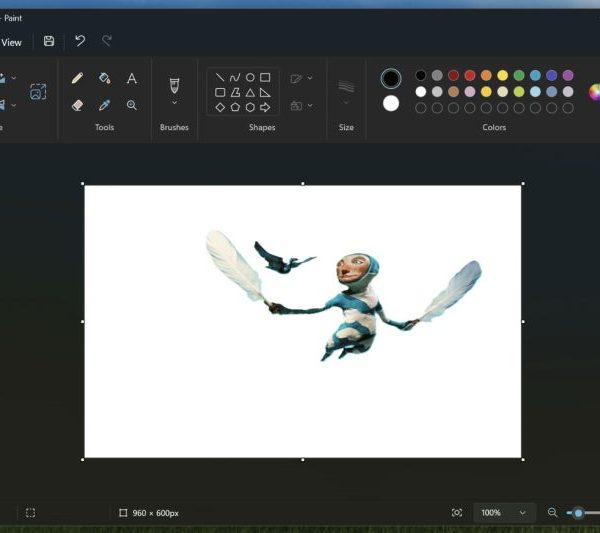Choose the indigo palette color
The height and width of the screenshot is (533, 600).
click(551, 75)
